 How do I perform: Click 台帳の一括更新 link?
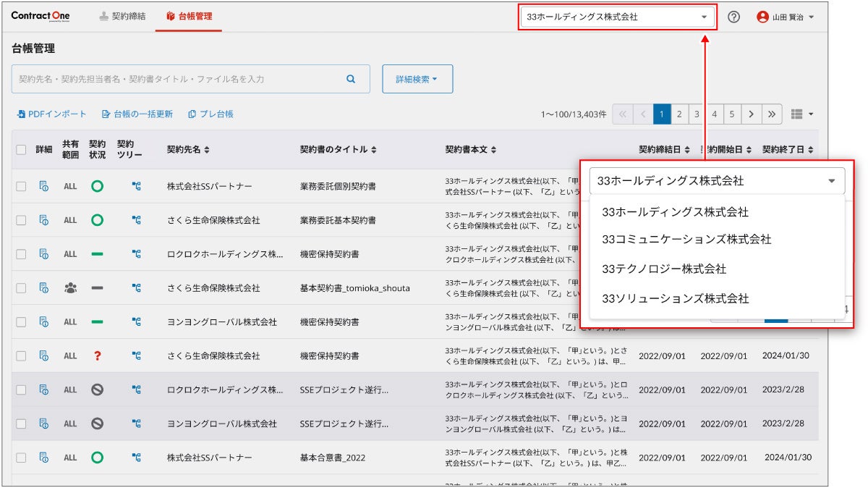(137, 114)
